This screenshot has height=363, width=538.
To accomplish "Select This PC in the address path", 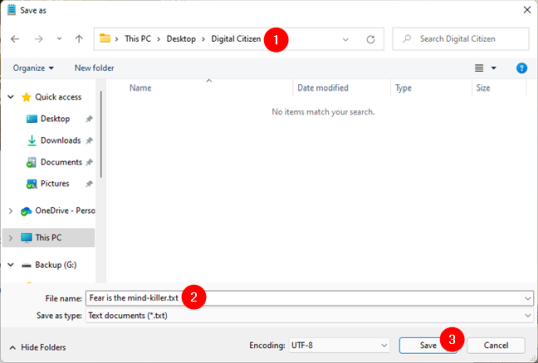I will [x=138, y=39].
